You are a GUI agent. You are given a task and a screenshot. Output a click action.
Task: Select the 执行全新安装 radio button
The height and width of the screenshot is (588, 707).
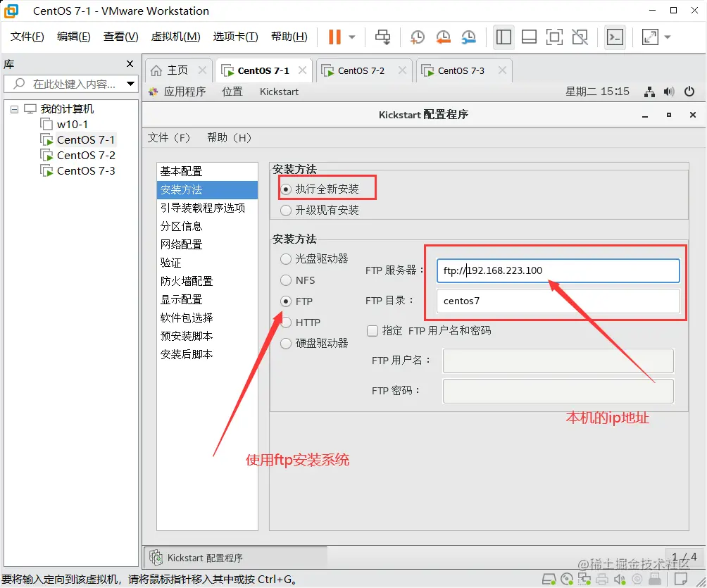pos(286,189)
